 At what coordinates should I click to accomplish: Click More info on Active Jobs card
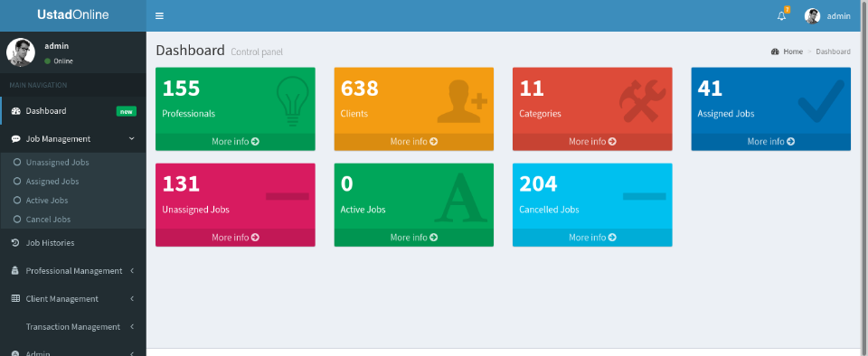[x=413, y=237]
